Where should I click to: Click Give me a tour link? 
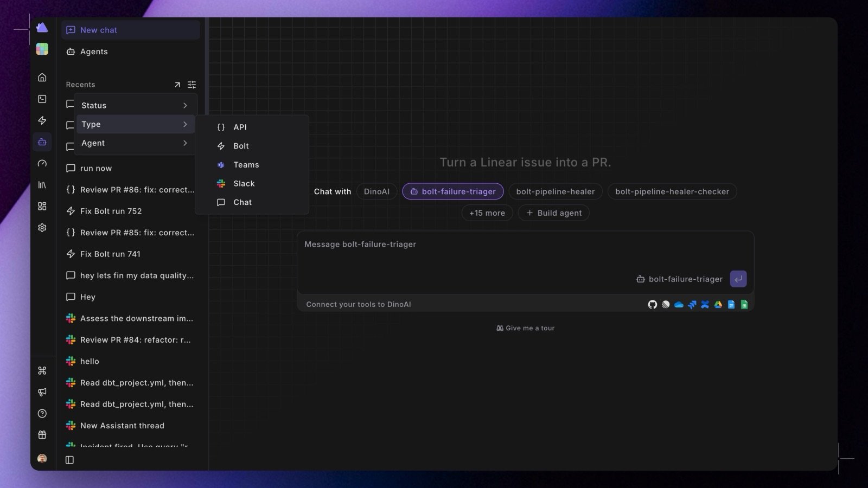[525, 328]
